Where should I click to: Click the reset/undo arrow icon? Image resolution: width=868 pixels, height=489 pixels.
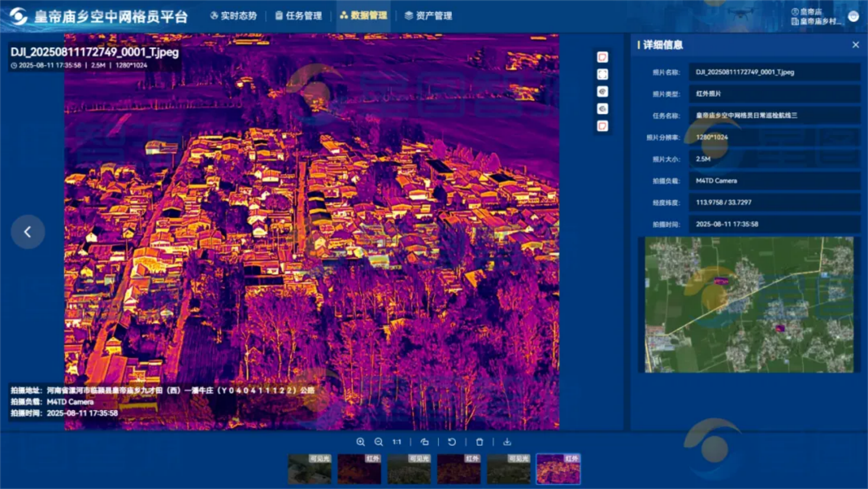point(452,442)
